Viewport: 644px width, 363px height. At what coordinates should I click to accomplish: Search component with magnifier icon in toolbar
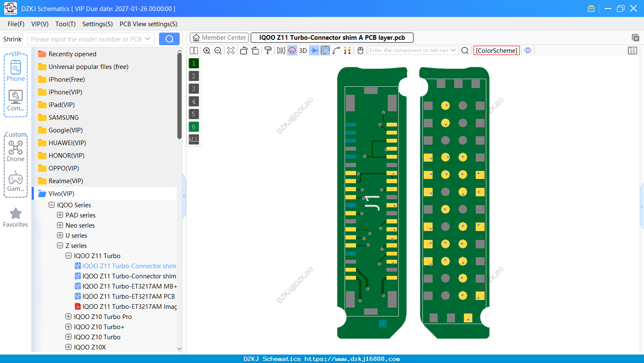coord(465,50)
